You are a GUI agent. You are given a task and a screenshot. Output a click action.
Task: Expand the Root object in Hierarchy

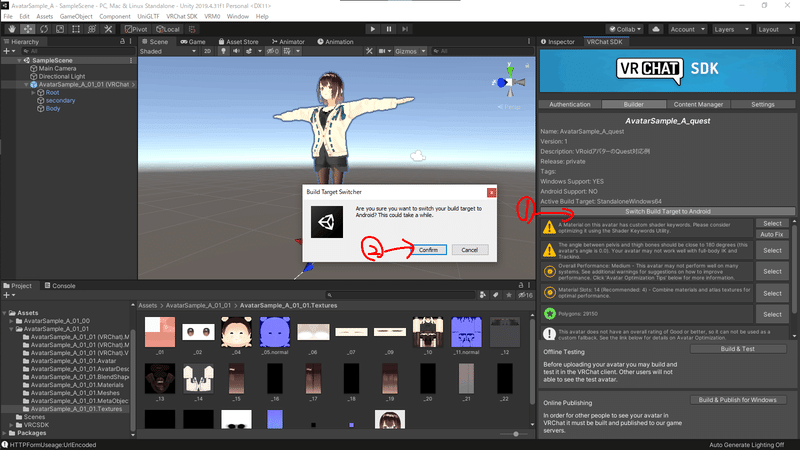pyautogui.click(x=33, y=92)
